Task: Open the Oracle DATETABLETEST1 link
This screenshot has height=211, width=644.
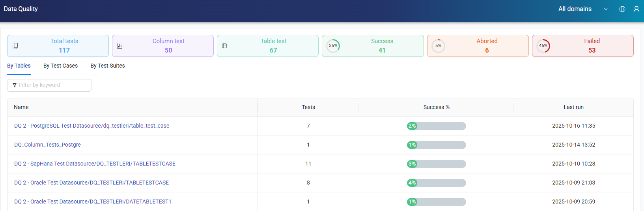Action: coord(93,202)
